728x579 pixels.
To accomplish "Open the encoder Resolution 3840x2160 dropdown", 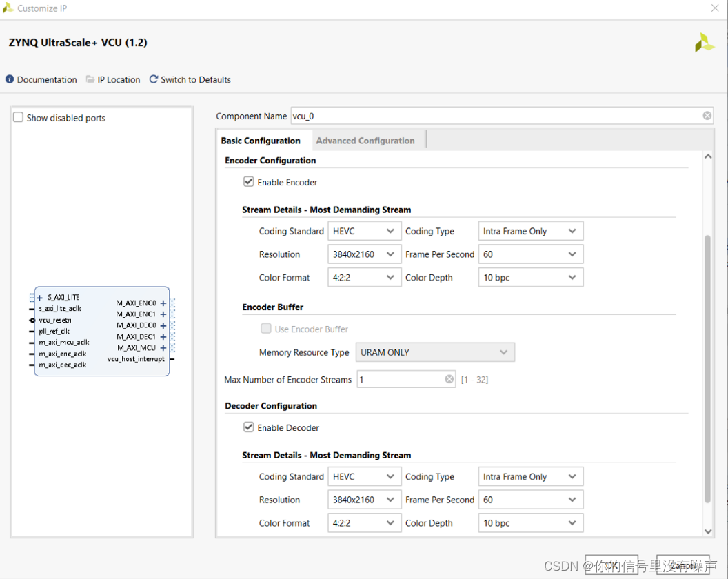I will pyautogui.click(x=365, y=254).
